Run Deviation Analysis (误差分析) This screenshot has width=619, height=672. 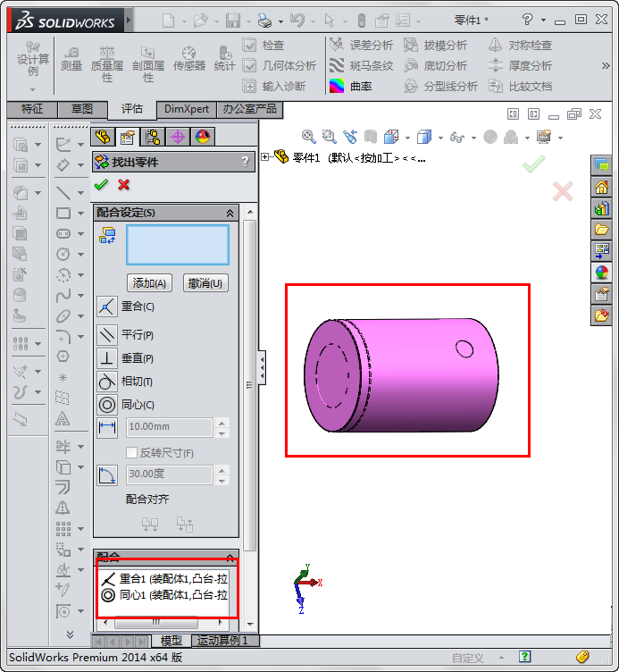(361, 45)
